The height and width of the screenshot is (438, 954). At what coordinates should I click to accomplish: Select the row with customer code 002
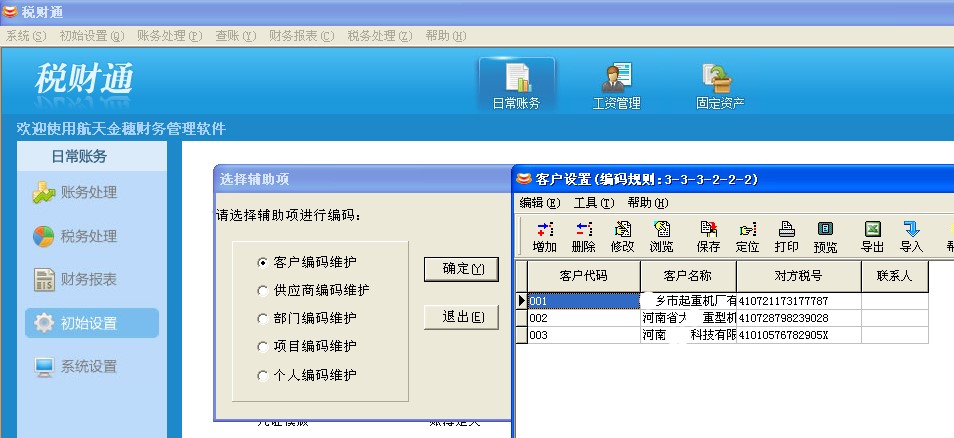pyautogui.click(x=722, y=318)
